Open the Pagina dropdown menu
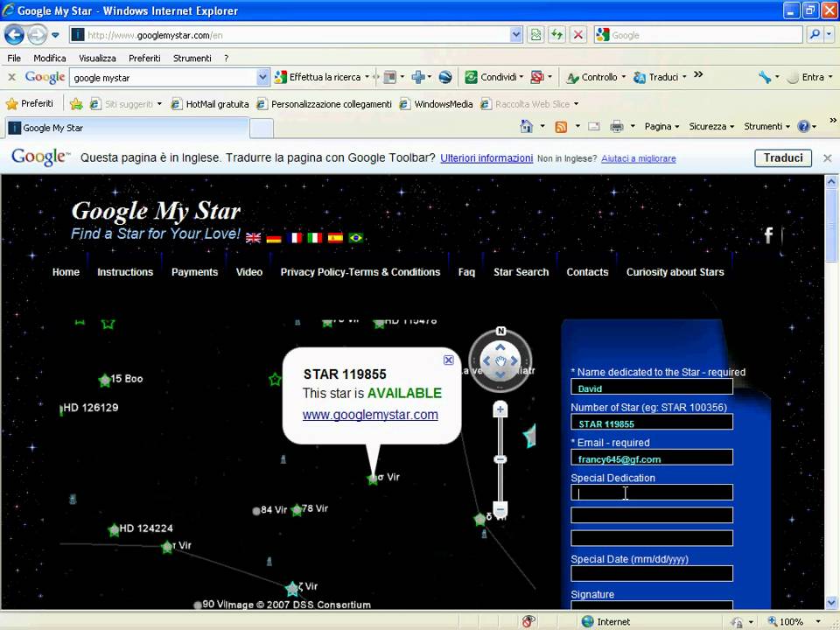Viewport: 840px width, 630px height. (661, 126)
